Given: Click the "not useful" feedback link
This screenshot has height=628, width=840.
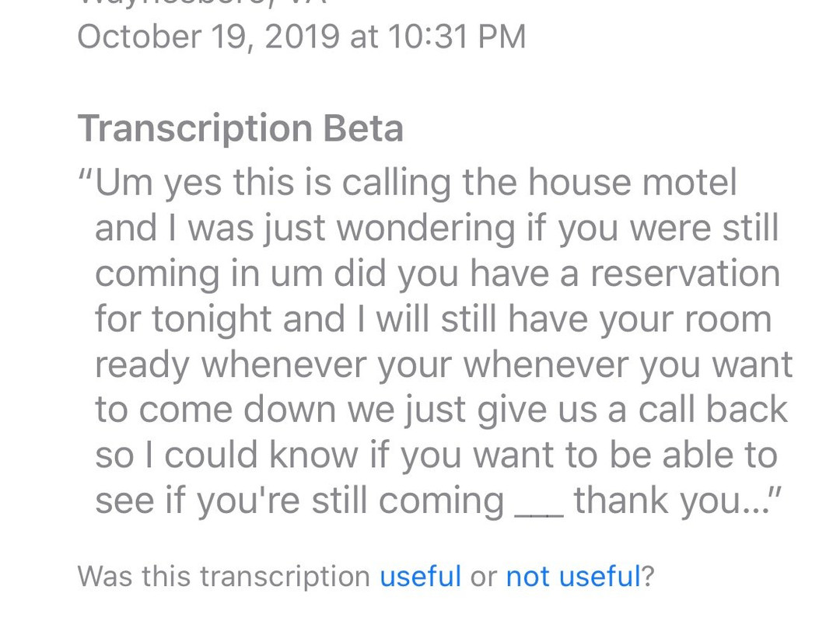Looking at the screenshot, I should pos(572,576).
